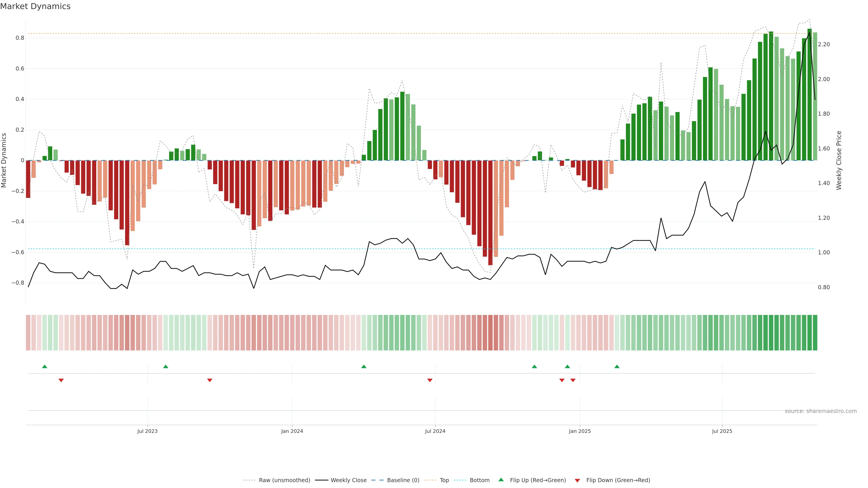Click the flip-down marker between Jul 2023 and Jan 2024
The width and height of the screenshot is (868, 488).
point(210,380)
